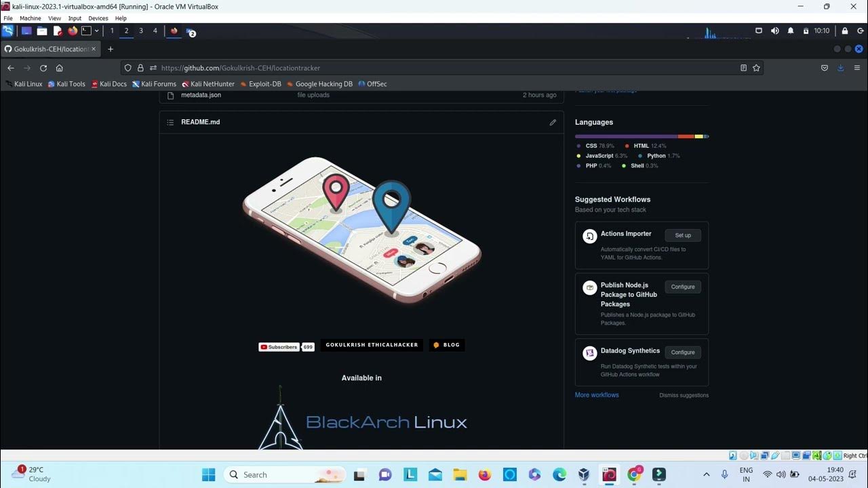The image size is (868, 488).
Task: Open Kali panel notifications bell
Action: coord(791,31)
